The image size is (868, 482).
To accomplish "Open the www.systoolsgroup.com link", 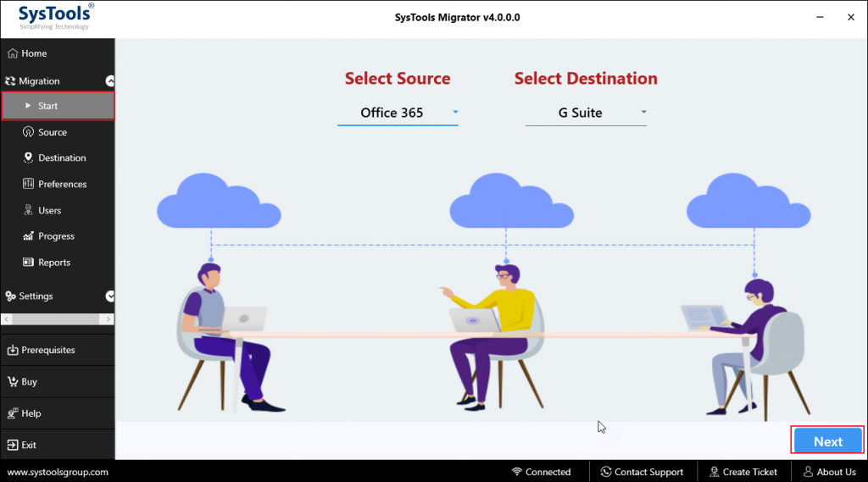I will point(58,472).
